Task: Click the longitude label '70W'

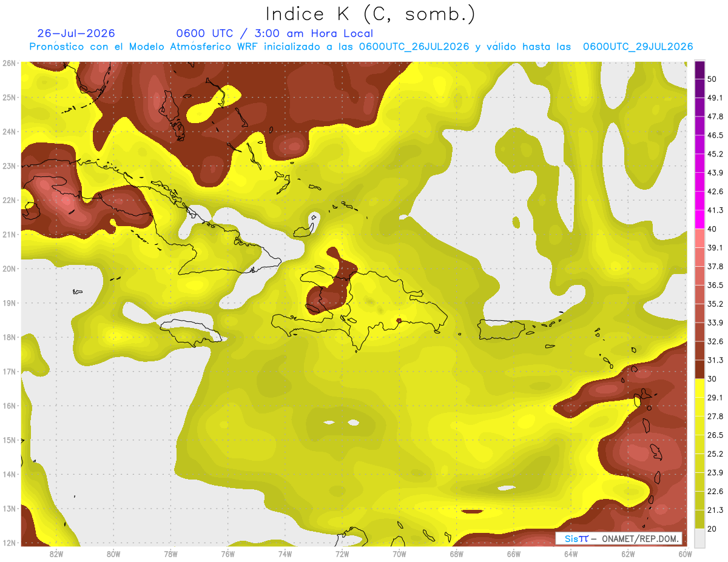Action: tap(399, 554)
